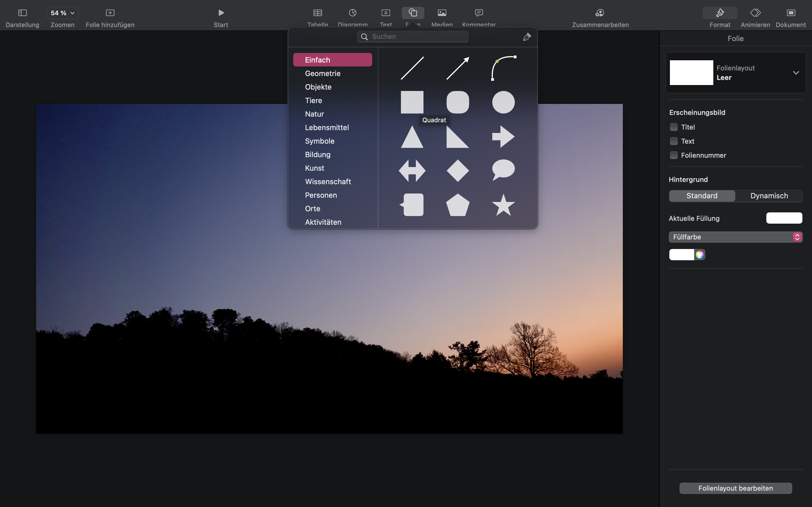Choose the double-headed arrow shape
The image size is (812, 507).
coord(412,171)
